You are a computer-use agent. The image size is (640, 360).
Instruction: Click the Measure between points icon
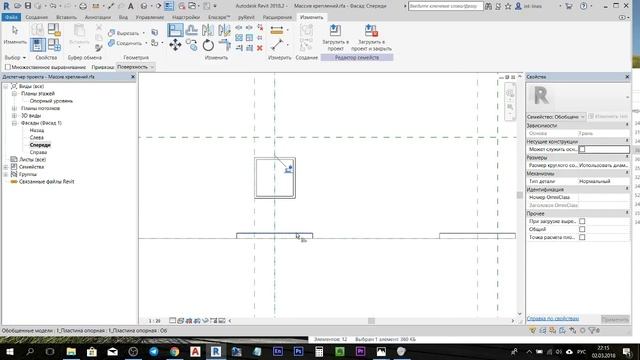277,44
